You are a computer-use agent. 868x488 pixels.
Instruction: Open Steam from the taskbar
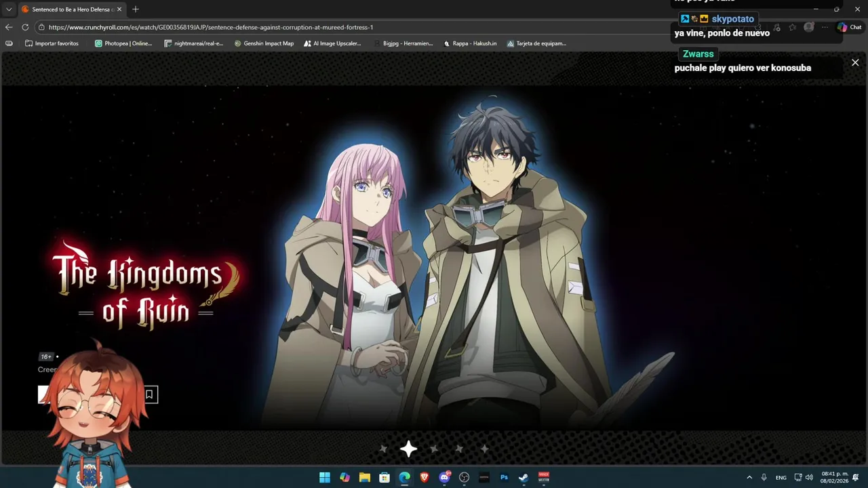[524, 477]
